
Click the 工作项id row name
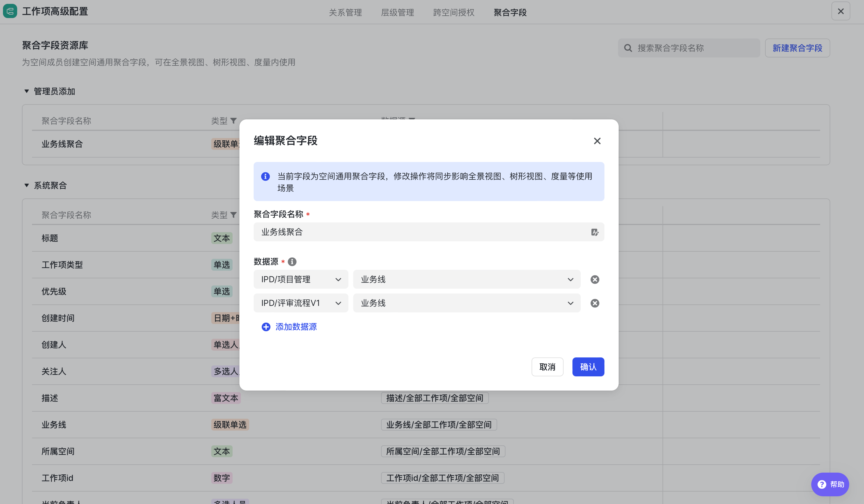point(57,478)
